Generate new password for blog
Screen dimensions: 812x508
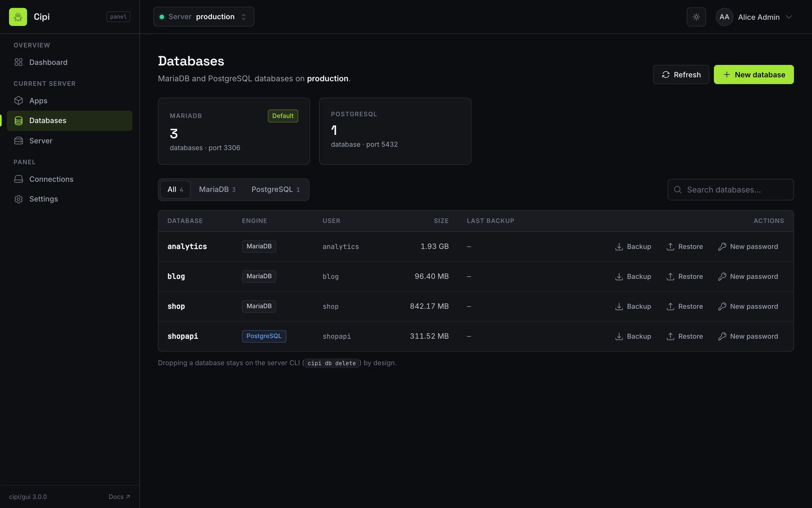point(748,277)
